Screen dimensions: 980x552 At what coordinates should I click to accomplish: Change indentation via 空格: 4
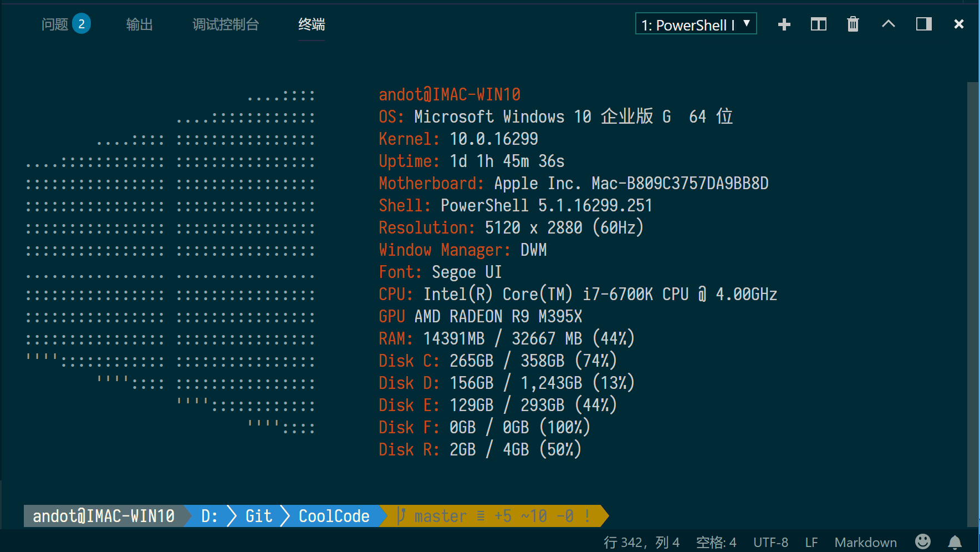click(x=716, y=542)
